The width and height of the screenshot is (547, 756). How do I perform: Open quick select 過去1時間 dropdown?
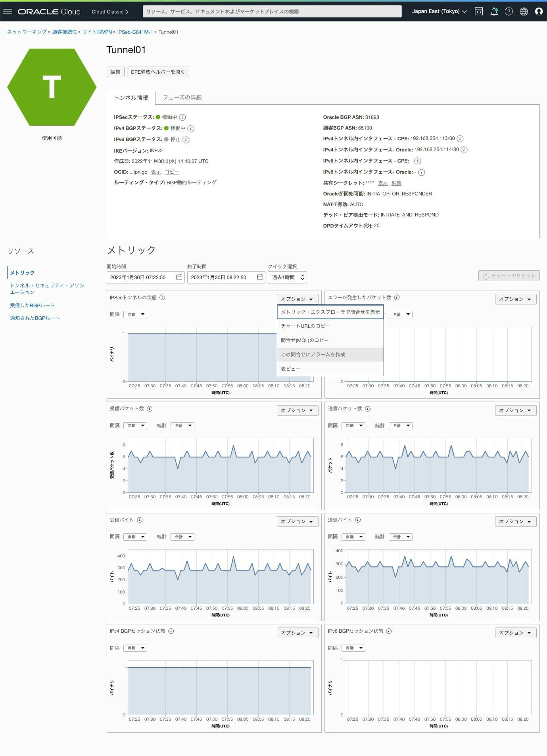(287, 277)
